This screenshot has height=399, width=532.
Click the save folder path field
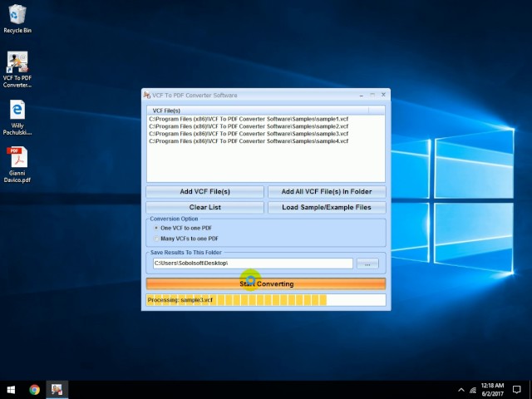[x=253, y=264]
